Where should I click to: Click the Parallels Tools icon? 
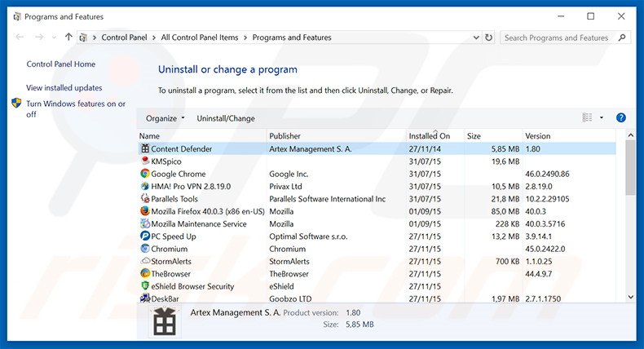click(145, 198)
